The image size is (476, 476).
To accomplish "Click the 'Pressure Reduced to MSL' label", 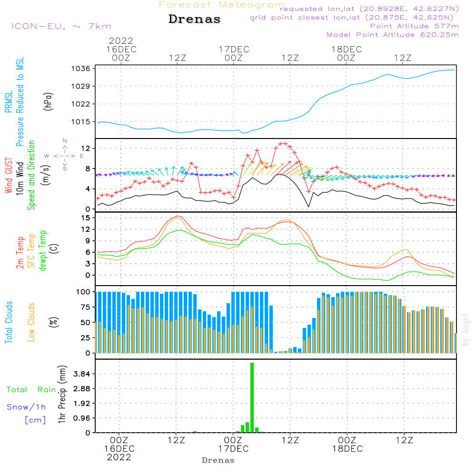I will pyautogui.click(x=20, y=102).
